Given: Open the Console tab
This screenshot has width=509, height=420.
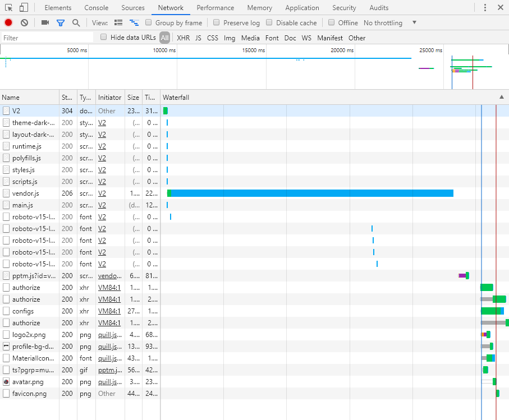Looking at the screenshot, I should pyautogui.click(x=96, y=7).
